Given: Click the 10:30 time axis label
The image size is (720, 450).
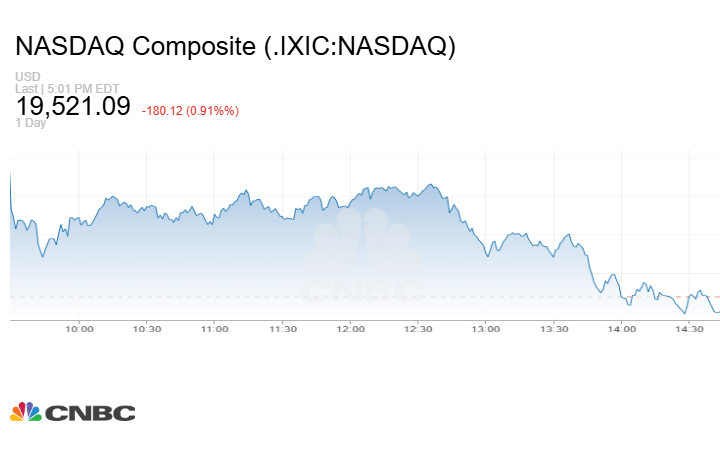Looking at the screenshot, I should tap(147, 329).
